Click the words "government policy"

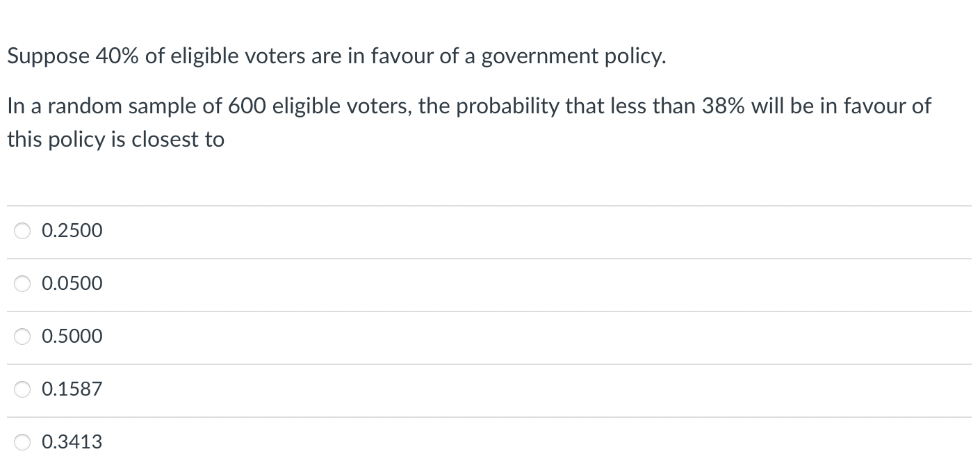571,56
